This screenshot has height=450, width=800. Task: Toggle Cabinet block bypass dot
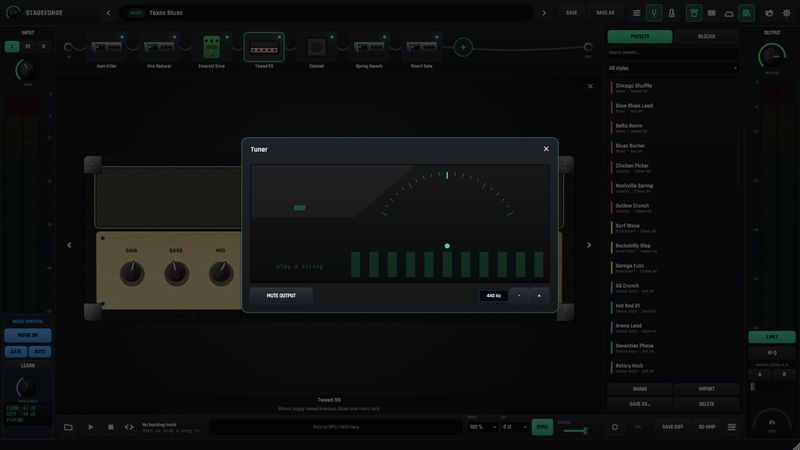click(x=332, y=37)
